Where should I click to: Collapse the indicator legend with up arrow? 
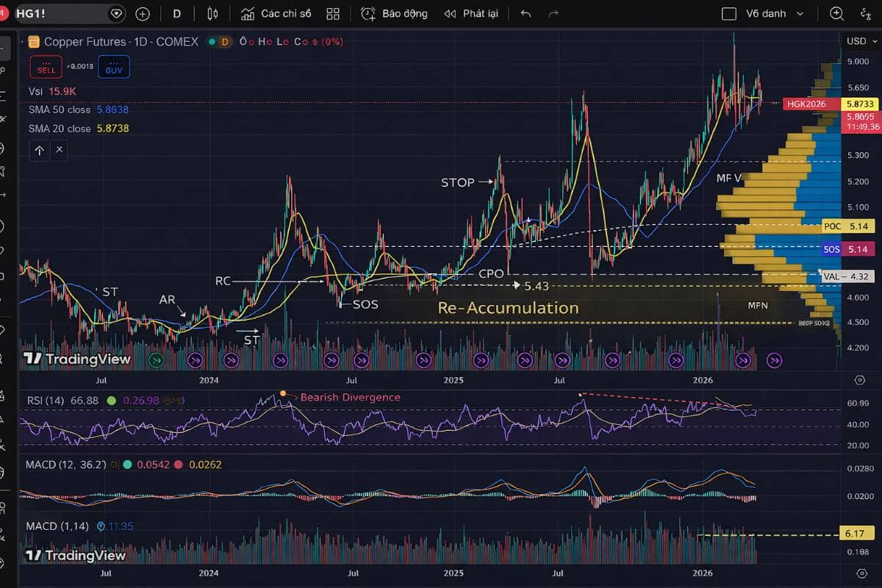39,151
